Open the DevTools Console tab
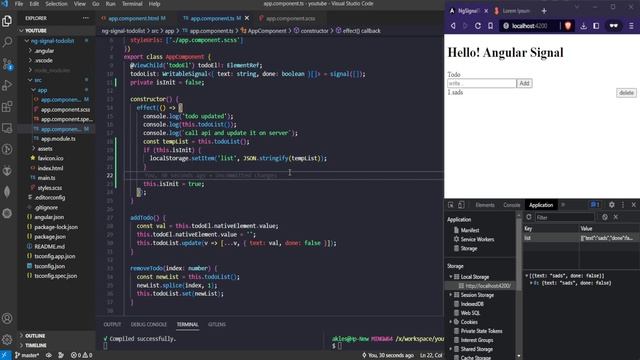 tap(511, 205)
